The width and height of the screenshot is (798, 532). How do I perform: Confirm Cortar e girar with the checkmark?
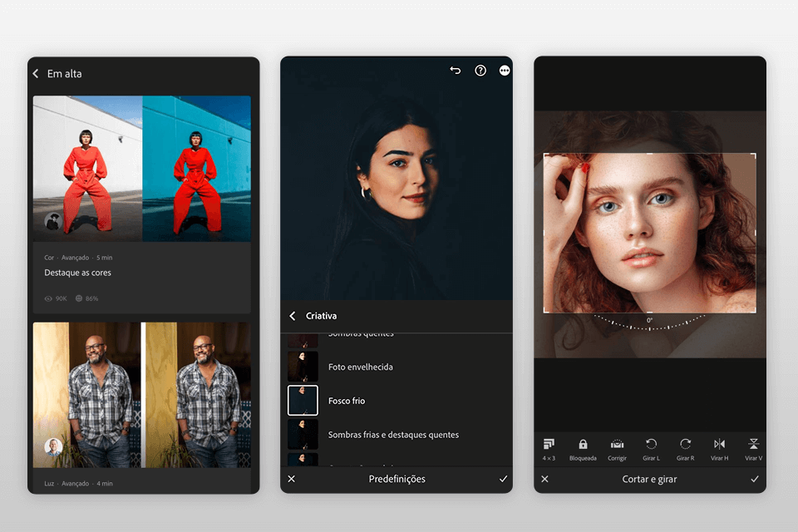click(x=755, y=479)
